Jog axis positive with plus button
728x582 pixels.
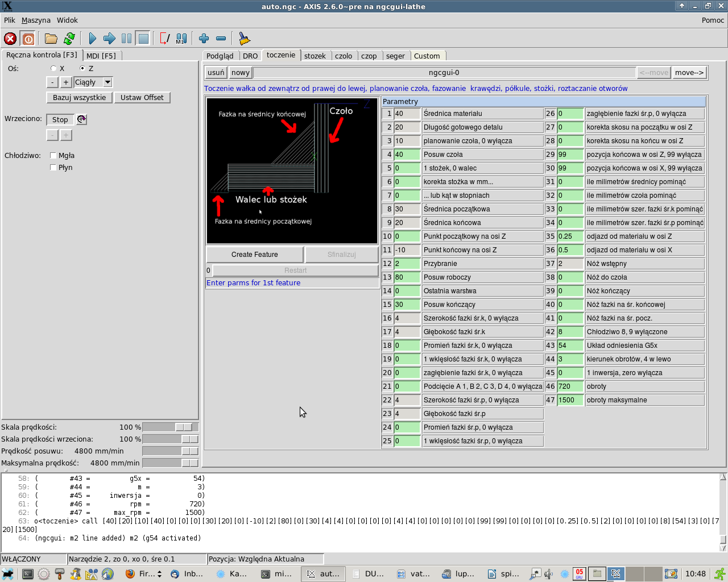point(66,82)
